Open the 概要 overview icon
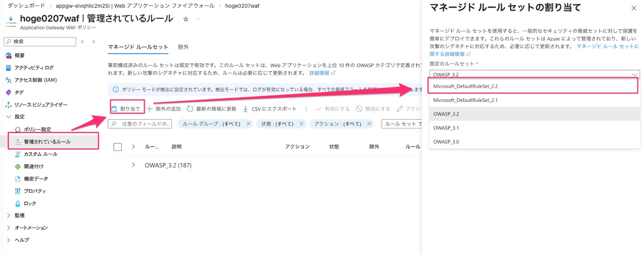Viewport: 644px width, 255px height. [8, 55]
